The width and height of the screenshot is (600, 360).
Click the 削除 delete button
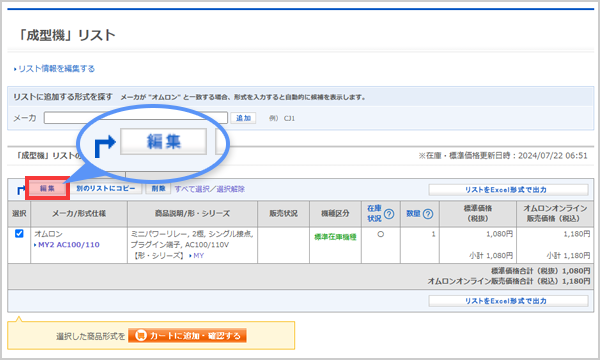[x=158, y=188]
